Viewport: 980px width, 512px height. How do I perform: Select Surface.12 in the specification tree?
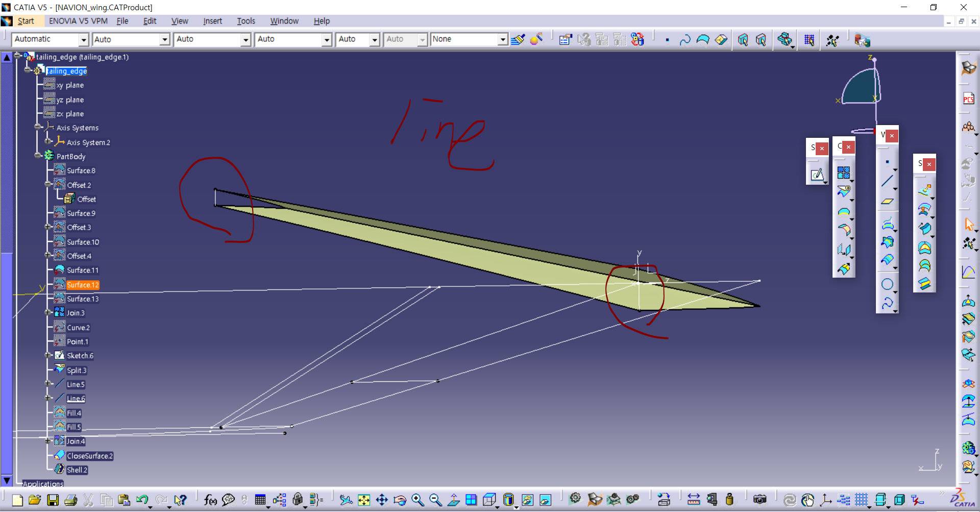click(x=83, y=285)
